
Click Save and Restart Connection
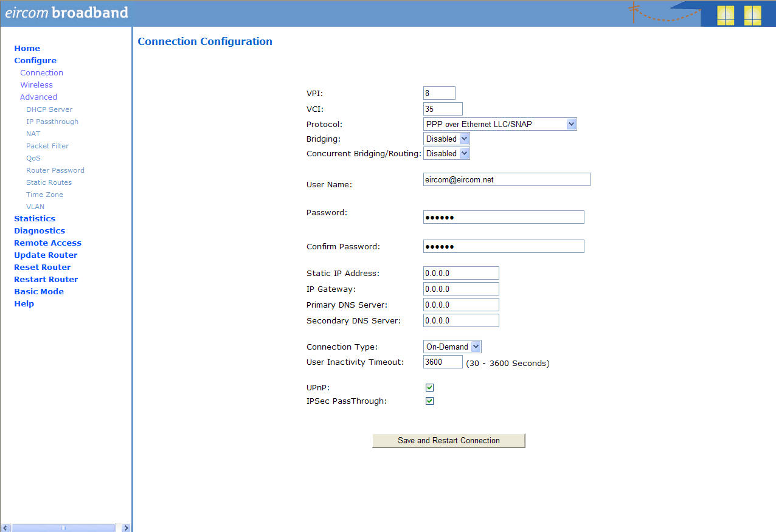pos(448,440)
